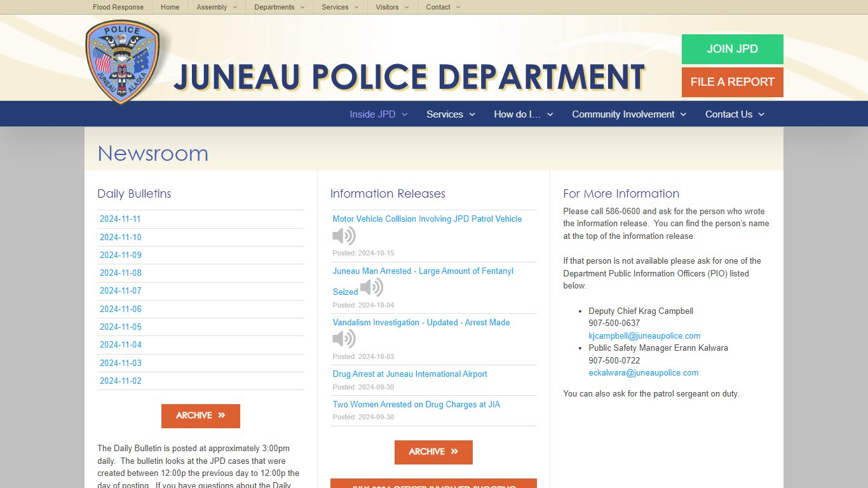The image size is (868, 488).
Task: Click the FILE A REPORT button
Action: [x=732, y=82]
